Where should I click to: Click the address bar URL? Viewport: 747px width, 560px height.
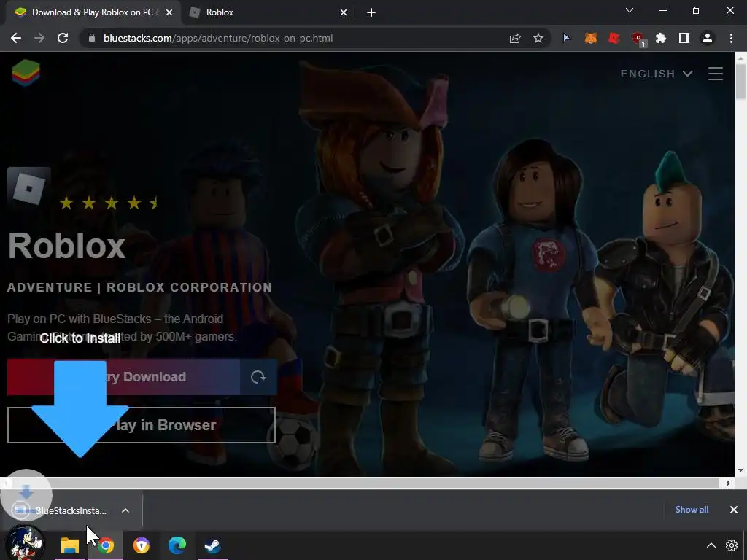[x=217, y=38]
